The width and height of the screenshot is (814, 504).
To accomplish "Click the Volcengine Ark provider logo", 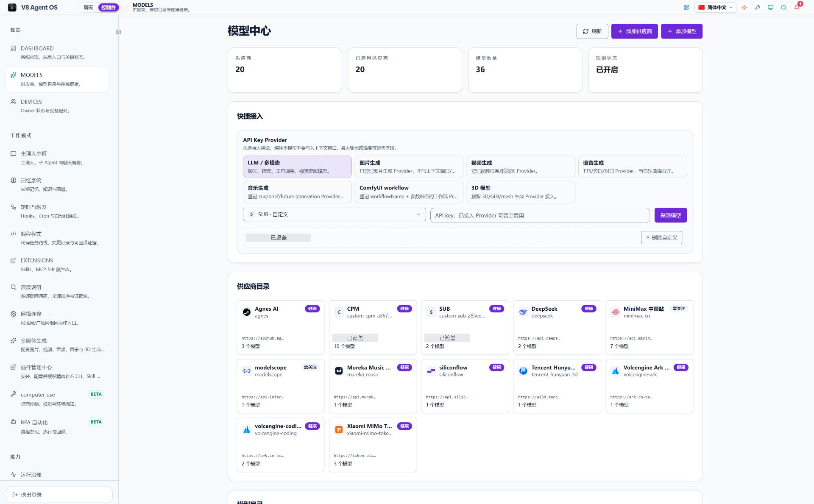I will click(615, 371).
